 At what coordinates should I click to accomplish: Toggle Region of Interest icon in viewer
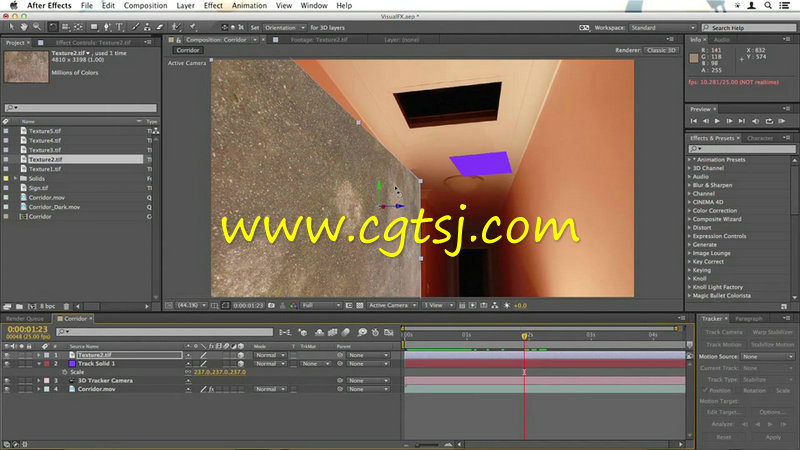[349, 306]
